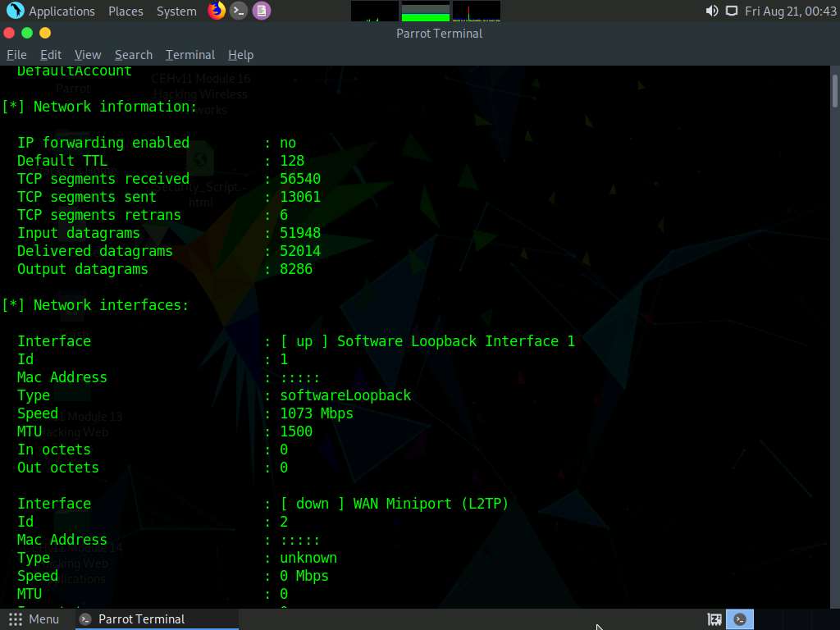Click the green window button

point(27,33)
